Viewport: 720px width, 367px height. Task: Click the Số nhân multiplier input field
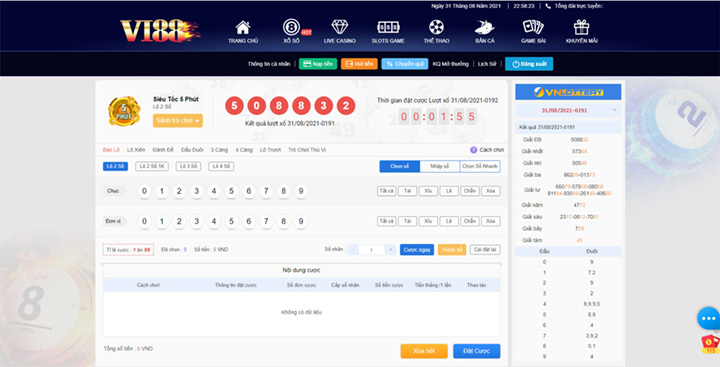click(371, 250)
